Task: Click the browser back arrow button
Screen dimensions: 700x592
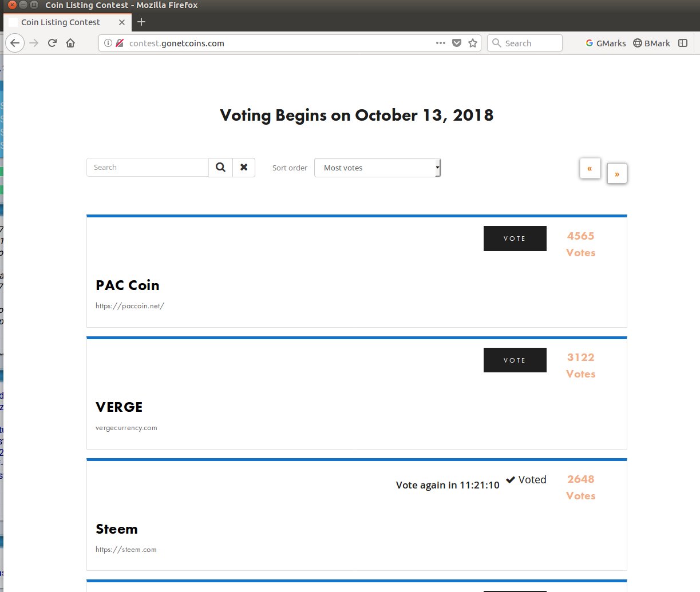Action: pyautogui.click(x=15, y=43)
